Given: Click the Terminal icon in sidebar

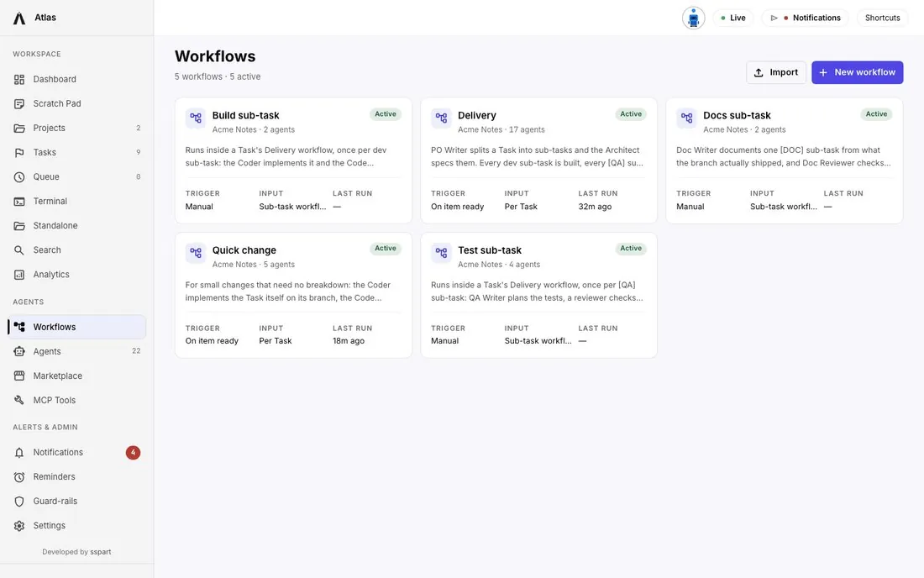Looking at the screenshot, I should (x=19, y=202).
